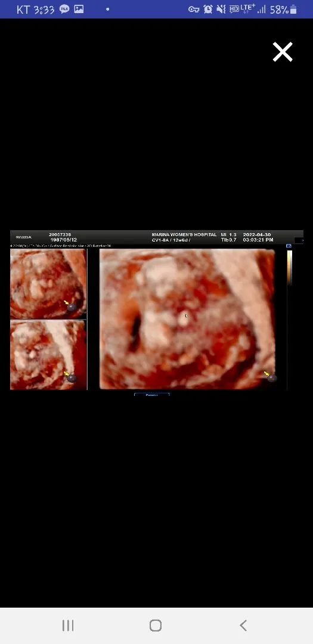Tap the large main ultrasound render
The width and height of the screenshot is (313, 644).
click(x=187, y=318)
